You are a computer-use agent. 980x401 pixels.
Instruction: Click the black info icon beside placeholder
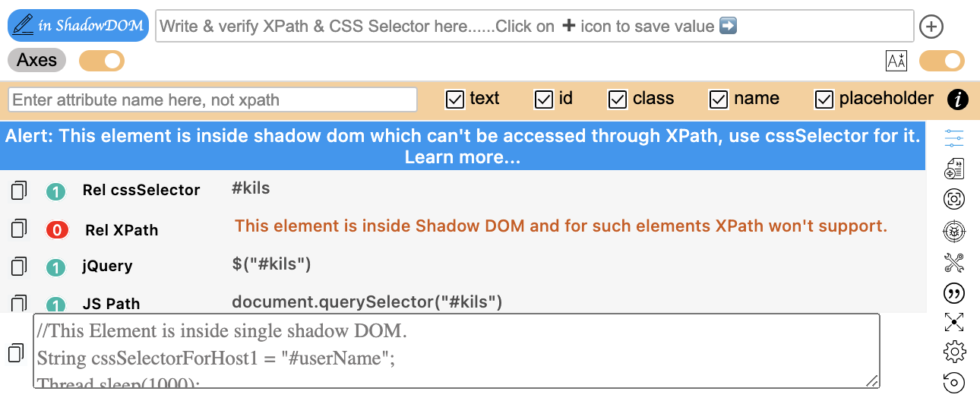pos(958,99)
